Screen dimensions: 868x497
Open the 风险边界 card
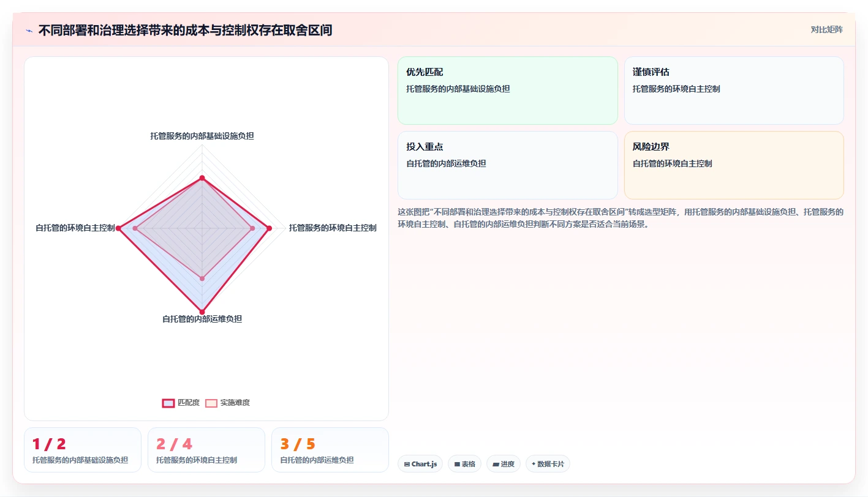[734, 165]
